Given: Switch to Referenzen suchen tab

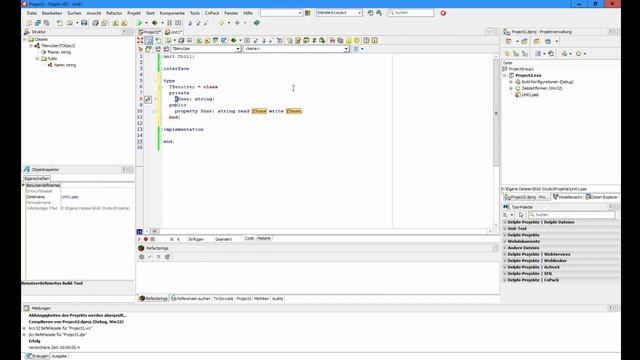Looking at the screenshot, I should pyautogui.click(x=191, y=299).
